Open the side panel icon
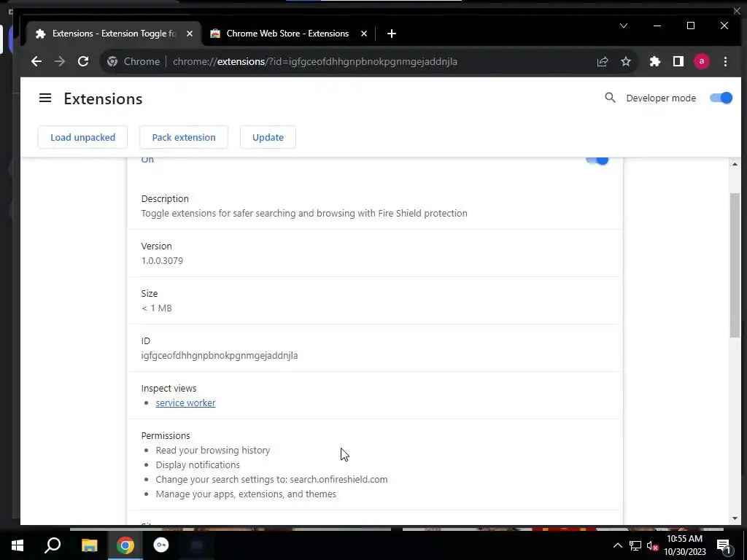747x560 pixels. pyautogui.click(x=678, y=61)
